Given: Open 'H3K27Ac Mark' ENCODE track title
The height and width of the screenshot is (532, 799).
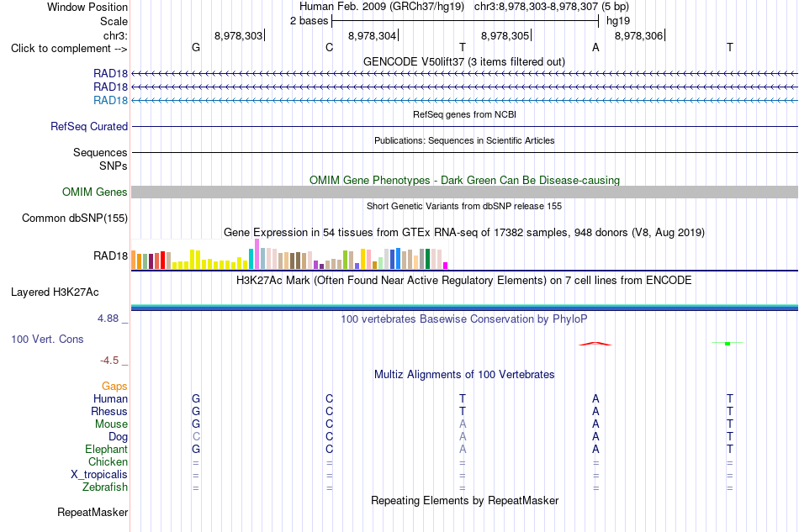Looking at the screenshot, I should coord(464,281).
